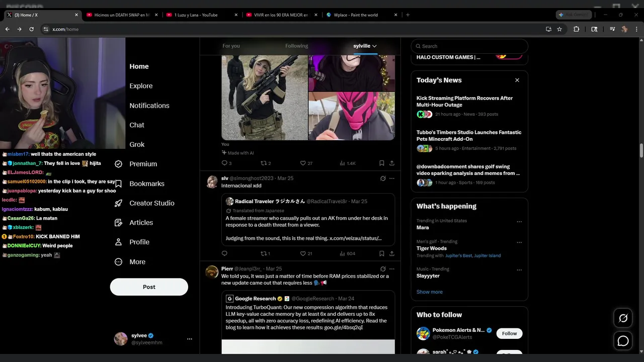This screenshot has width=644, height=362.
Task: Click the Articles sidebar icon
Action: click(x=119, y=222)
